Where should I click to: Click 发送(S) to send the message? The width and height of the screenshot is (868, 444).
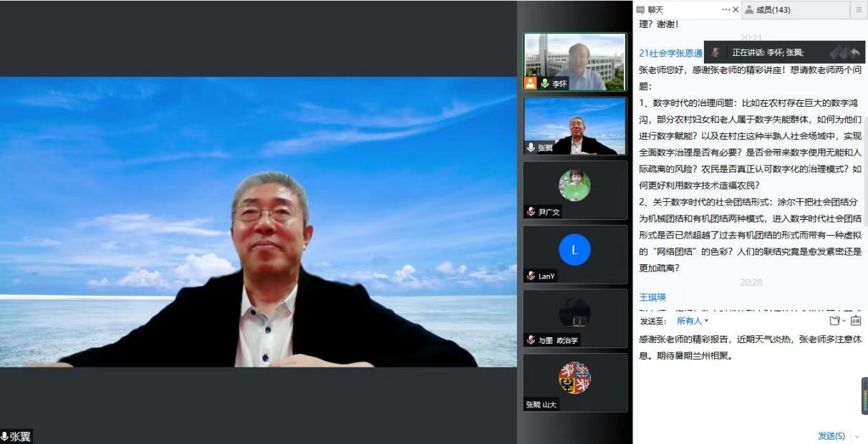pos(831,435)
